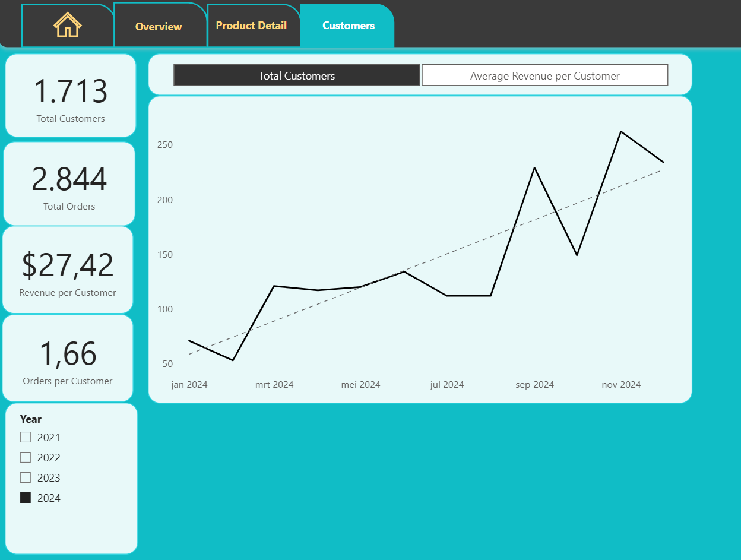Open the Home page via house icon
Viewport: 741px width, 560px height.
[x=68, y=26]
